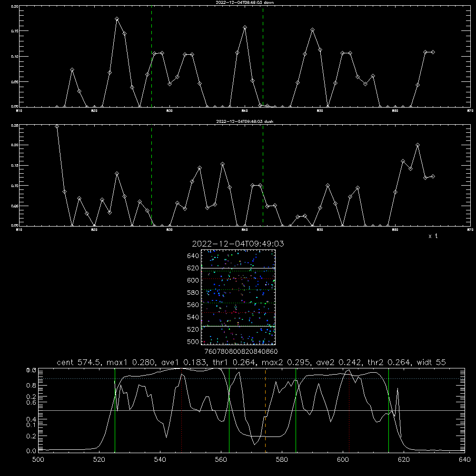The height and width of the screenshot is (476, 476).
Task: Click bottom profile y-axis label 0.8
Action: 31,385
